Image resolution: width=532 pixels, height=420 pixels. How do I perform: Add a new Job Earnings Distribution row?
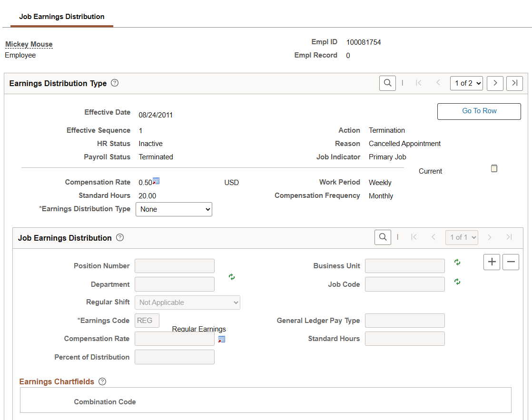tap(492, 262)
